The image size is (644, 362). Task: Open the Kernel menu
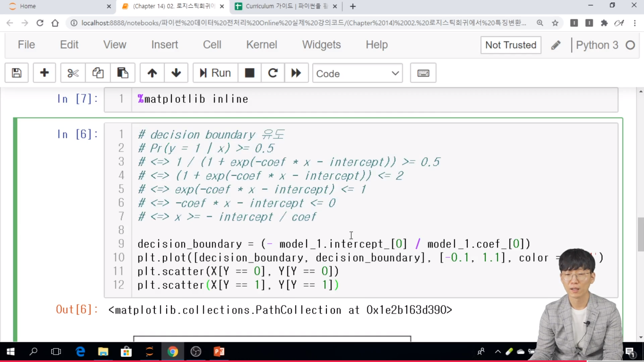coord(261,45)
